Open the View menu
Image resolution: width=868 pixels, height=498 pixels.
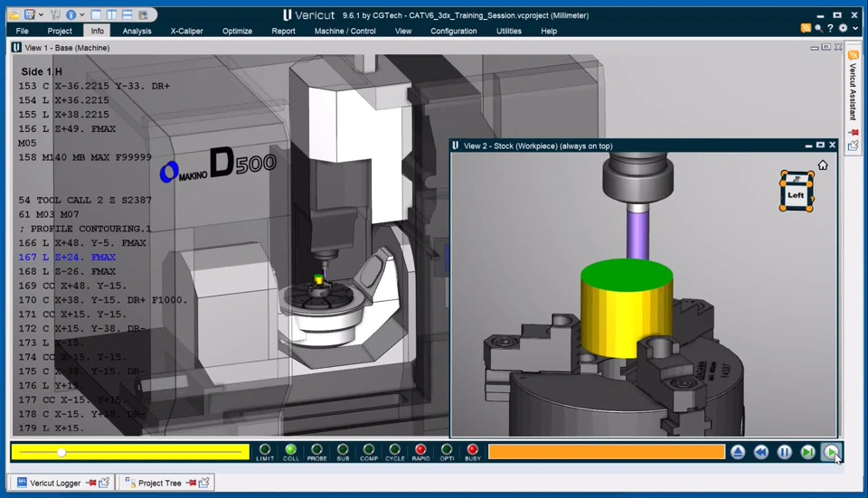point(403,31)
